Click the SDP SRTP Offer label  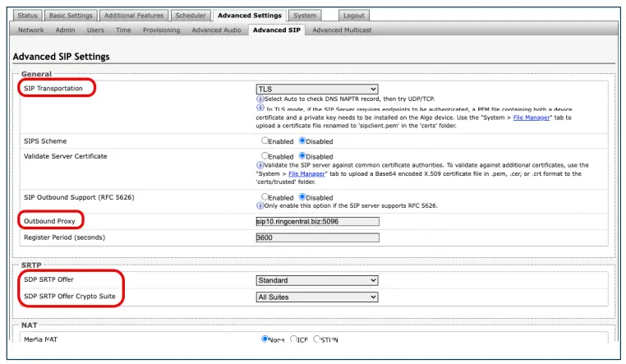[x=48, y=279]
